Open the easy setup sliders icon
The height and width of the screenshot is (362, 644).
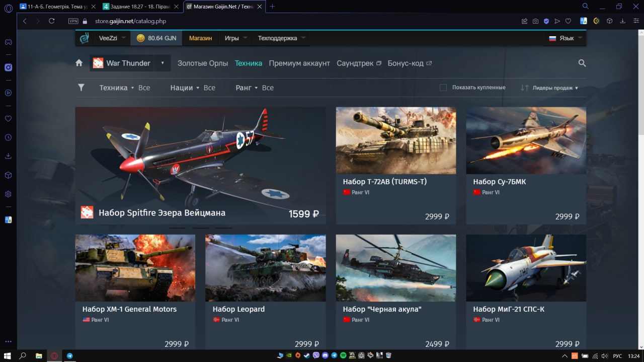click(x=636, y=21)
